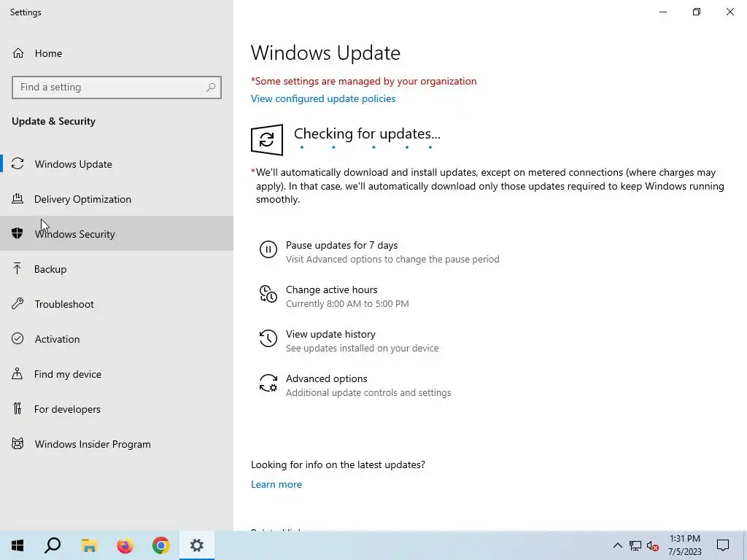Open Change active hours
747x560 pixels.
coord(334,296)
